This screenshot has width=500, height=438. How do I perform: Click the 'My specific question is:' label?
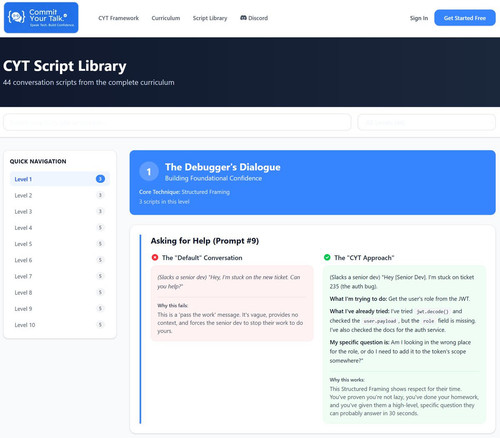coord(360,342)
